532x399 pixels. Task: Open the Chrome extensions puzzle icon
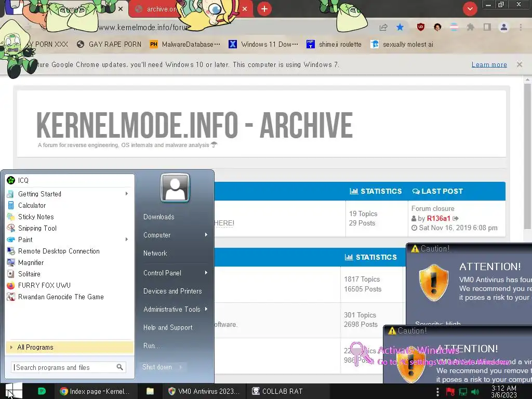470,27
